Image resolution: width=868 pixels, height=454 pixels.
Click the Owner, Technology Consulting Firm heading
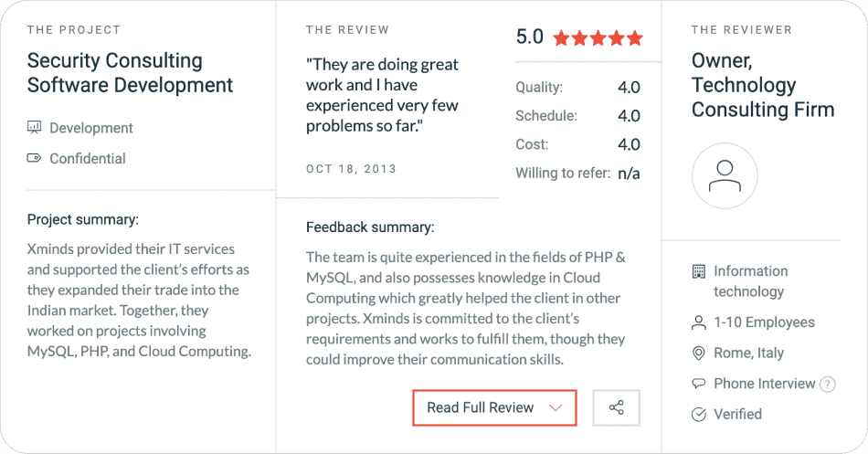click(763, 85)
